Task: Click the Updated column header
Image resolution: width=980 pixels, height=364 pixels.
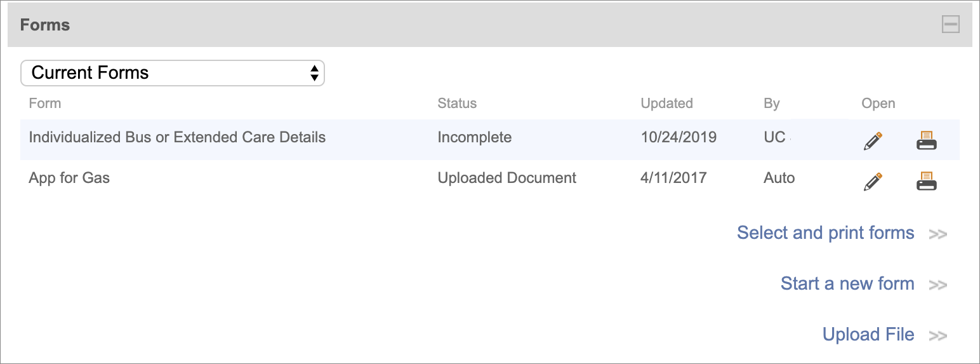Action: click(x=666, y=103)
